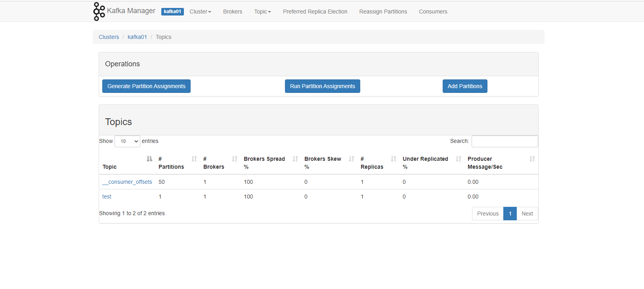Image resolution: width=644 pixels, height=289 pixels.
Task: Click the Topics breadcrumb text
Action: [x=163, y=37]
